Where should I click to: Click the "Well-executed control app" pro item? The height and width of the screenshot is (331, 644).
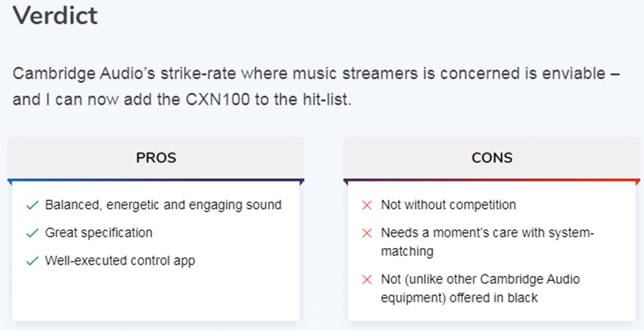[120, 261]
